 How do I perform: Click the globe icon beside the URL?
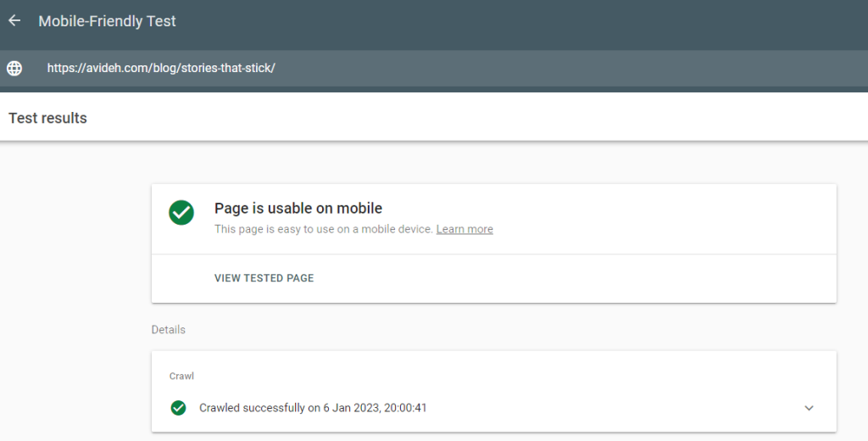click(x=14, y=68)
